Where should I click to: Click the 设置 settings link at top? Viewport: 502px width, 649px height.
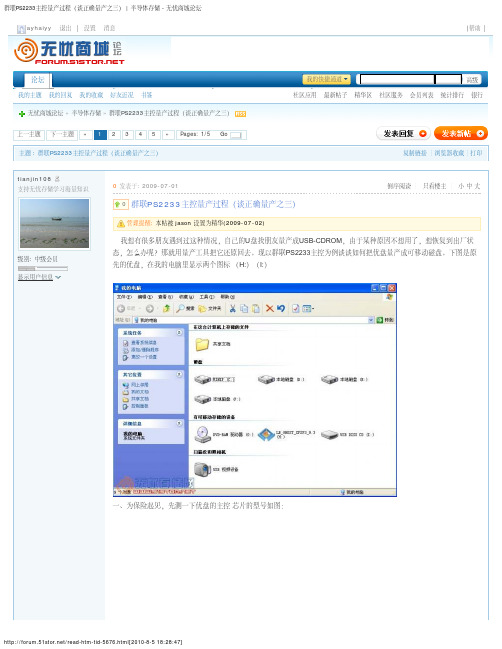[x=89, y=28]
